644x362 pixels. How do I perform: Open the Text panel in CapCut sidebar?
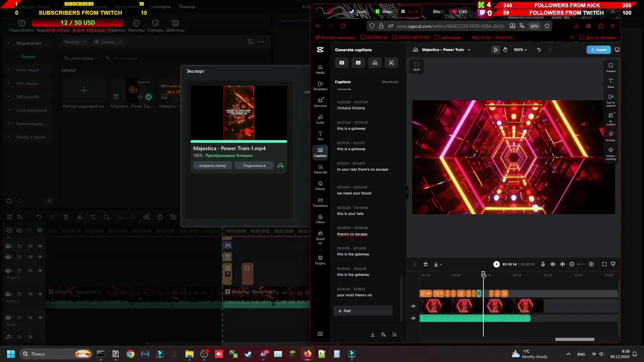(x=320, y=136)
